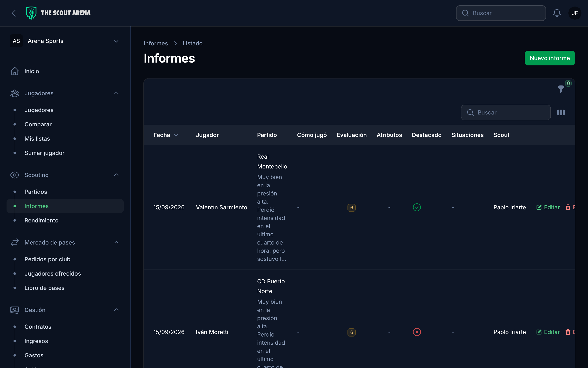Open Jugadores submenu item
588x368 pixels.
[65, 110]
